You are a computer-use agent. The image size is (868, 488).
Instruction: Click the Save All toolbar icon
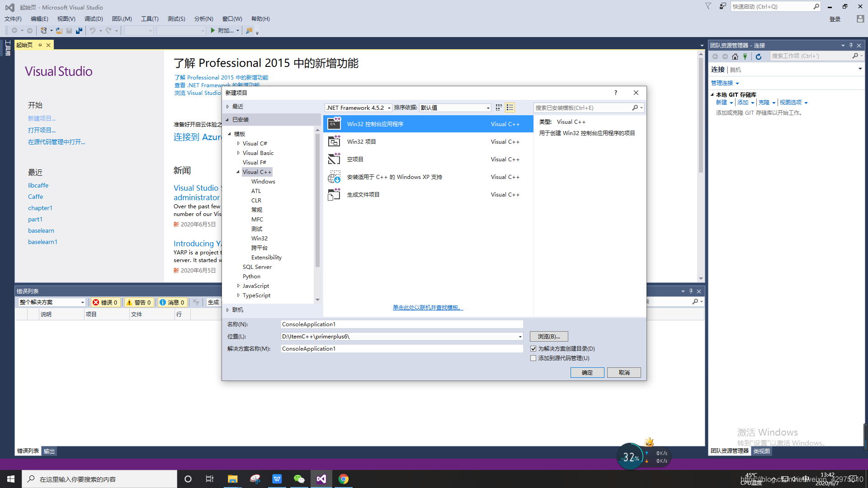pos(79,30)
